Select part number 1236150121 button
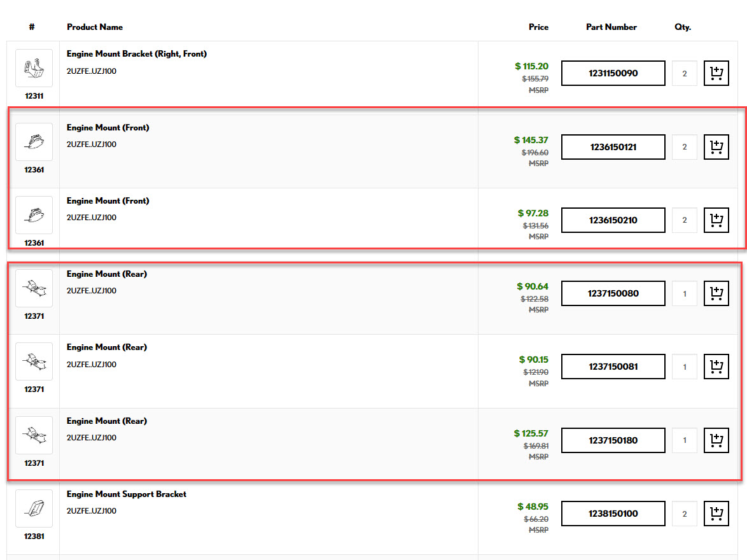 (613, 147)
